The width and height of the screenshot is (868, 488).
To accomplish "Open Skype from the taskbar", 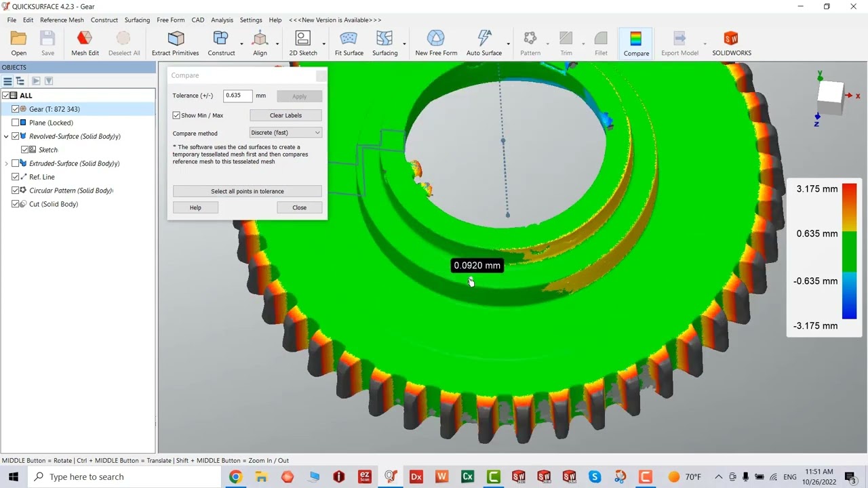I will [x=595, y=476].
